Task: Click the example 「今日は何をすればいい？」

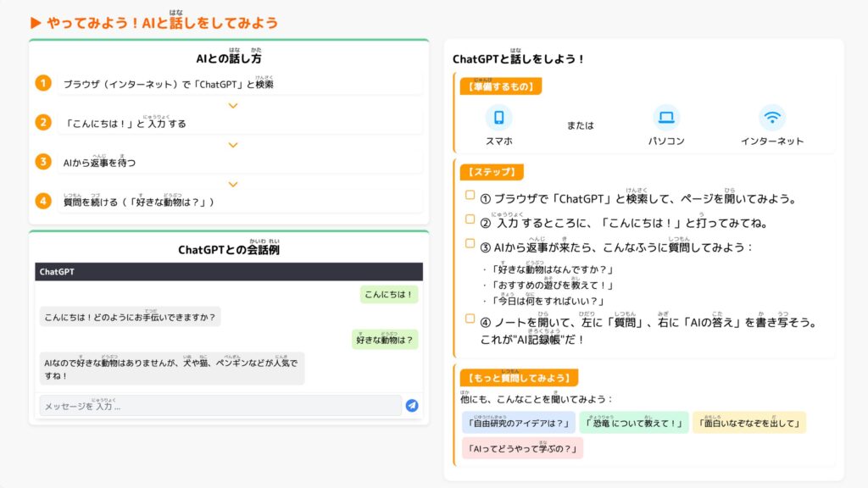Action: [x=548, y=301]
